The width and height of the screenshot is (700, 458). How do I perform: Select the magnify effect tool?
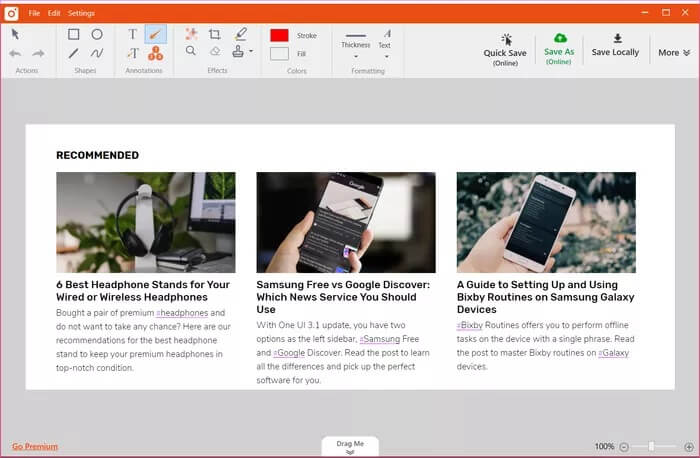191,51
